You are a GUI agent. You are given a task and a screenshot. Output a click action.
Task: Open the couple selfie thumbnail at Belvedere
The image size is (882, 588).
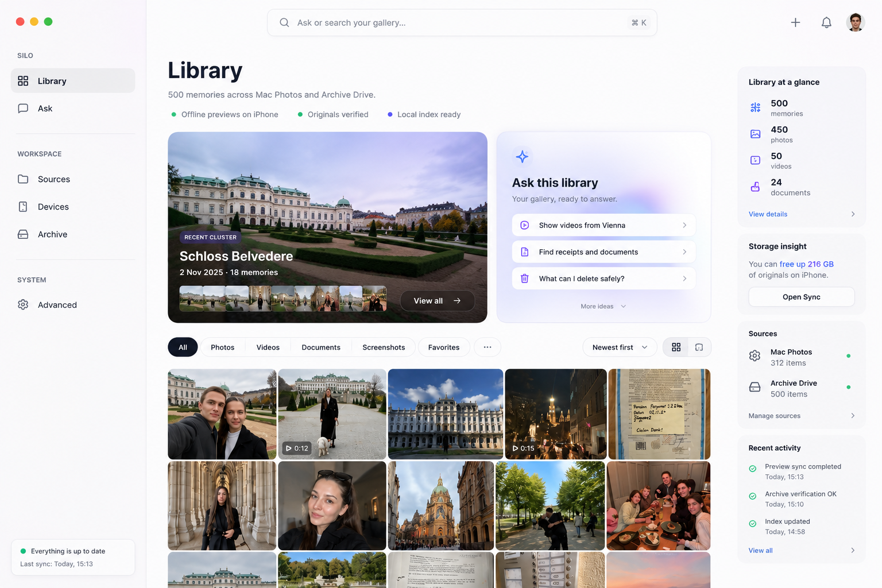point(222,414)
